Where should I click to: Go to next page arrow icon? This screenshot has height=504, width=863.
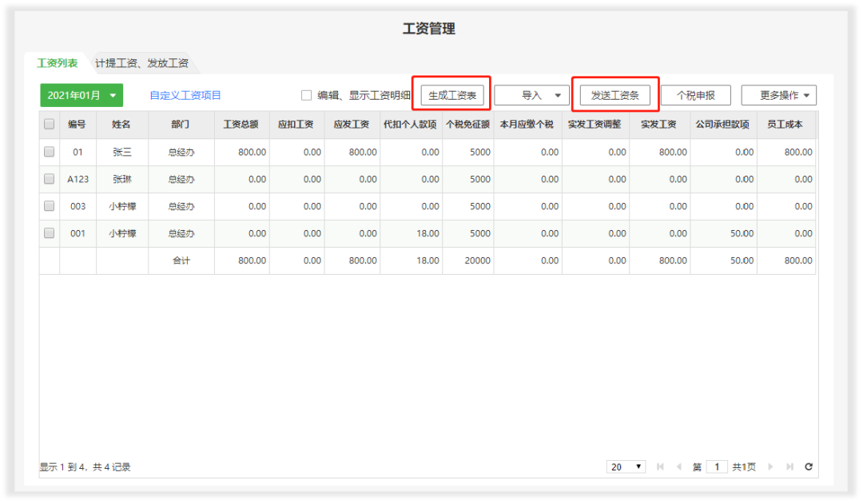pos(770,466)
